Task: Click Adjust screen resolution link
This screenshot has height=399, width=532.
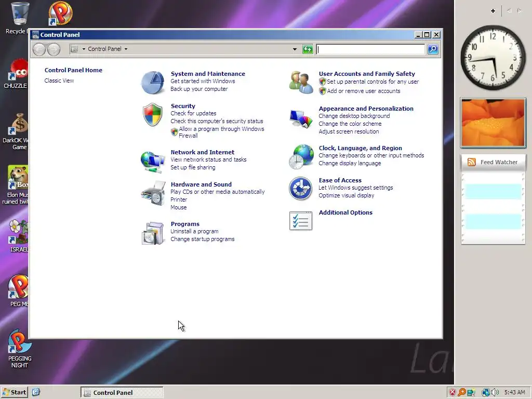Action: (x=349, y=131)
